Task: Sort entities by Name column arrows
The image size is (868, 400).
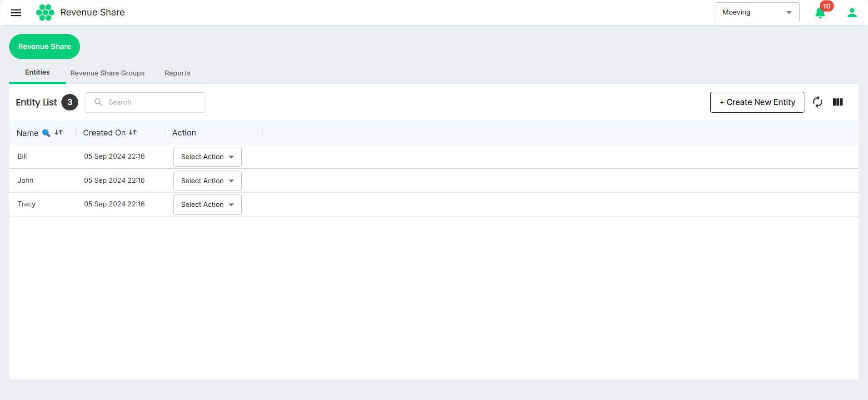Action: click(59, 133)
